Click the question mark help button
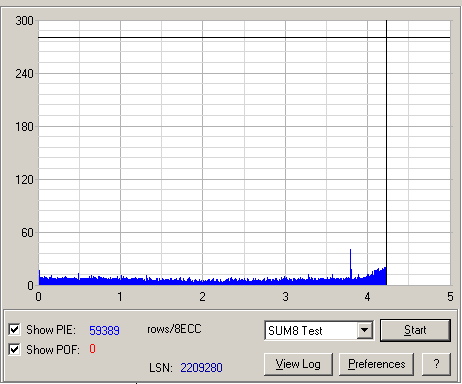 436,364
